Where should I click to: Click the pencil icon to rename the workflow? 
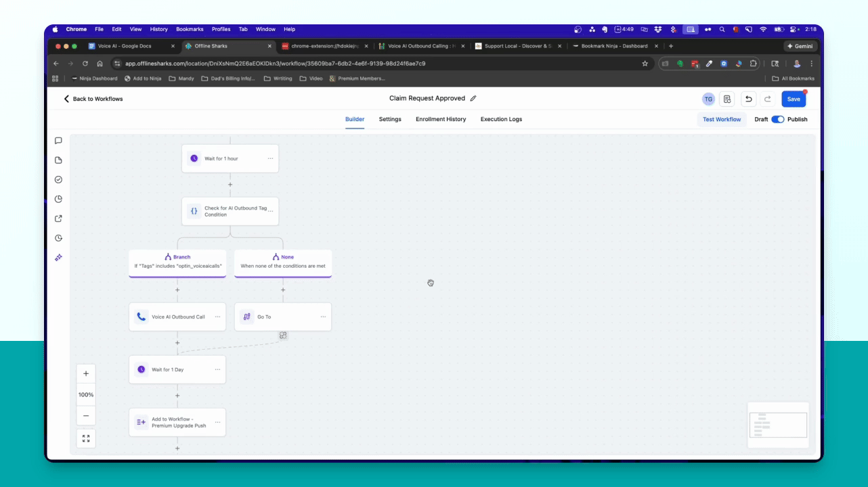[x=473, y=99]
